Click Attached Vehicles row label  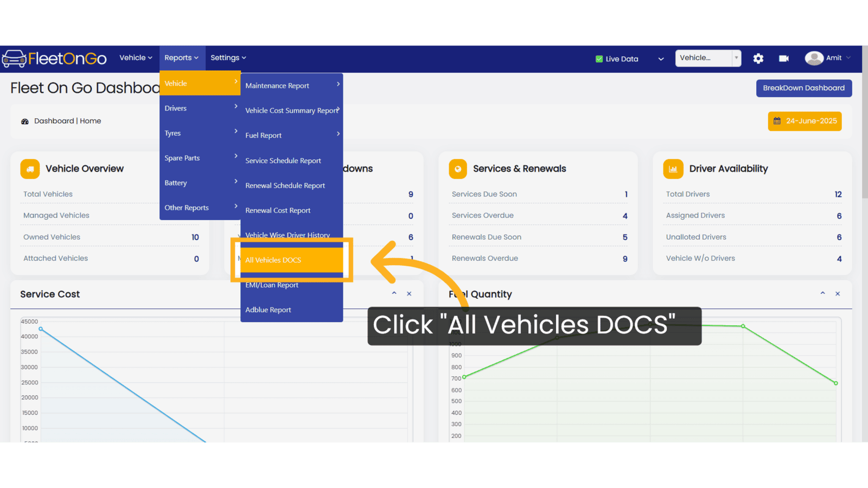pyautogui.click(x=55, y=259)
